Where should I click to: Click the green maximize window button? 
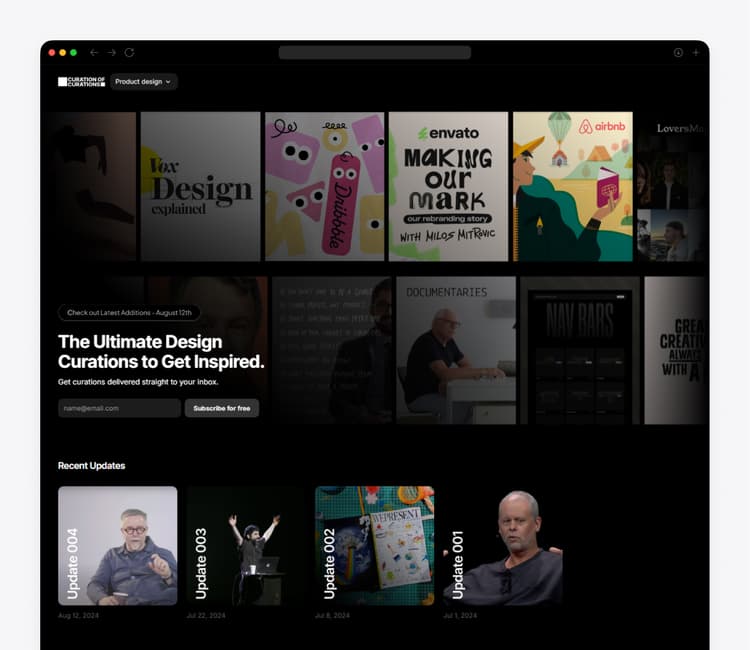tap(73, 53)
